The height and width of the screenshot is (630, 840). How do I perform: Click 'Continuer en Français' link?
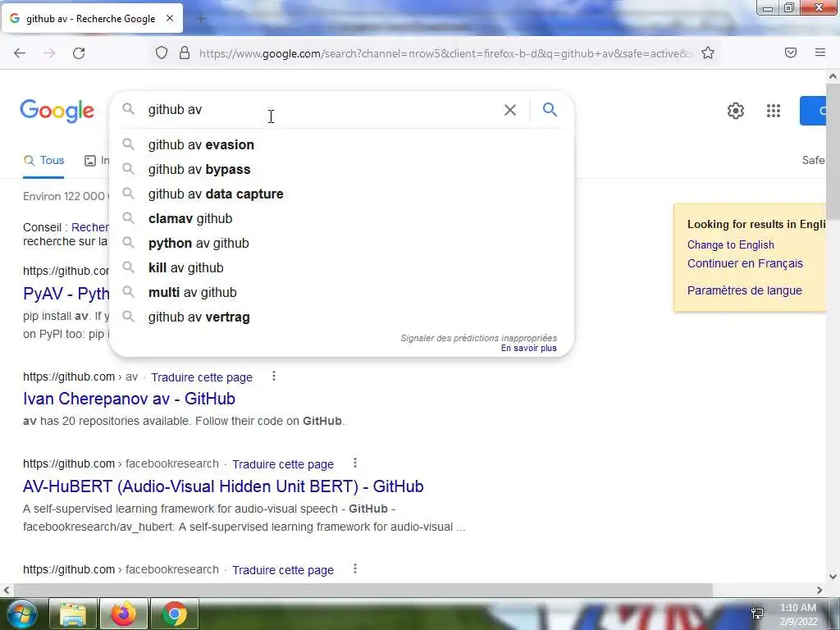coord(745,263)
